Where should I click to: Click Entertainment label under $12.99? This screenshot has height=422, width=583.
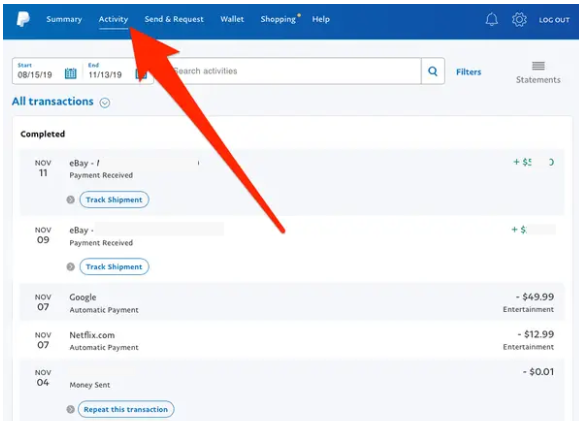pyautogui.click(x=528, y=347)
